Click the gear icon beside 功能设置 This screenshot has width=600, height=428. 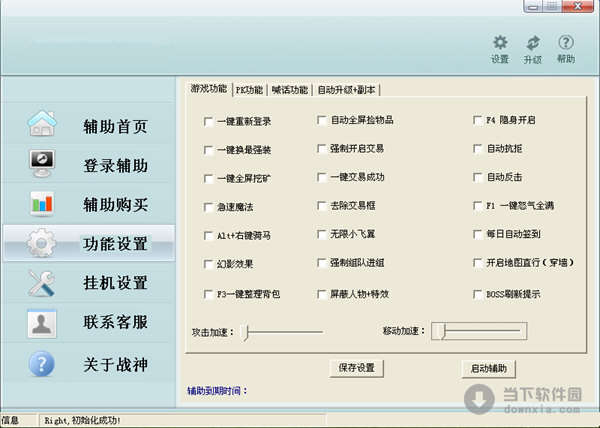(x=42, y=242)
